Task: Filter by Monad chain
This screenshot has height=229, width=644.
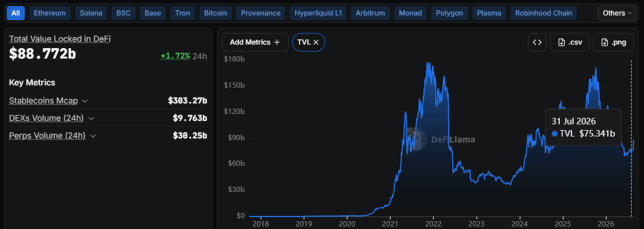Action: click(410, 13)
